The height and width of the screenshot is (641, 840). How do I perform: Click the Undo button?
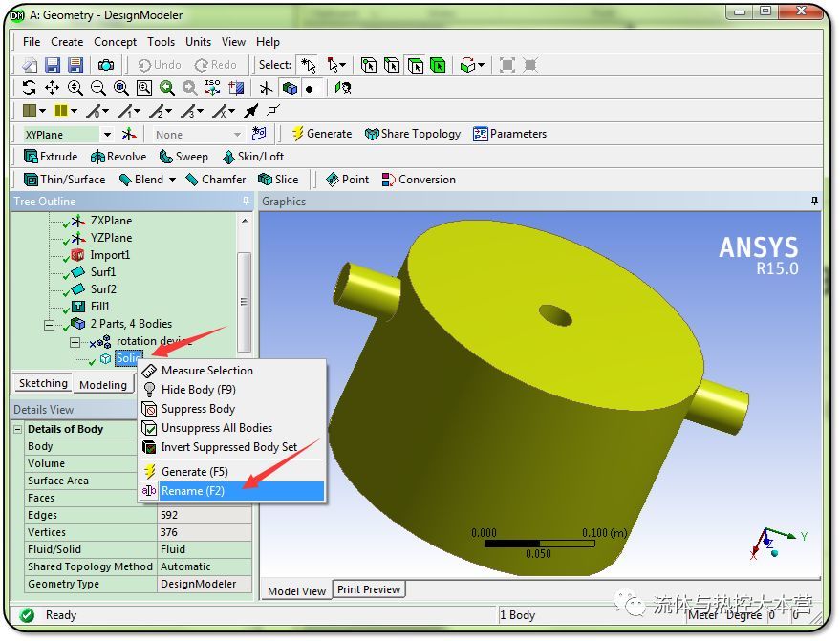point(160,65)
